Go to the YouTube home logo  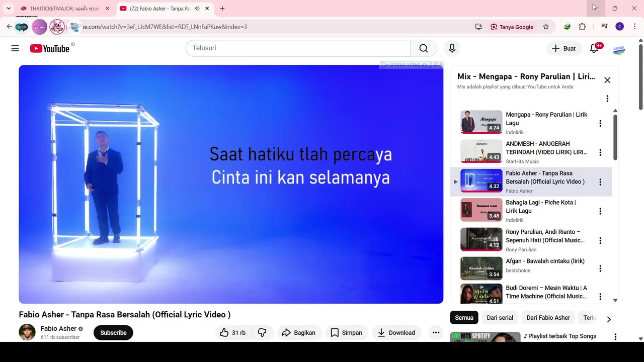(49, 48)
